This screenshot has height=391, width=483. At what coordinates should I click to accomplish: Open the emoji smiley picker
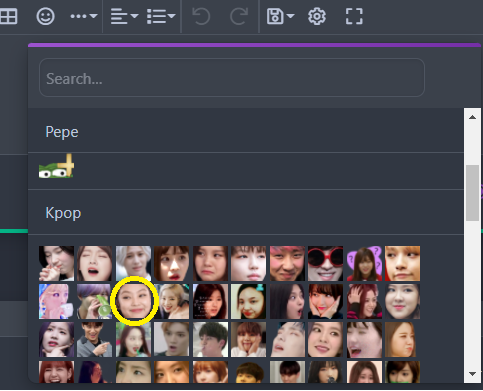(45, 16)
